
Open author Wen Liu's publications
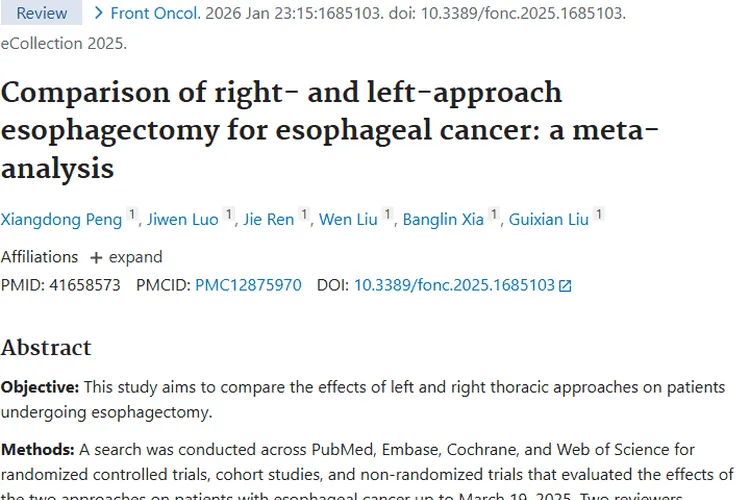point(348,220)
